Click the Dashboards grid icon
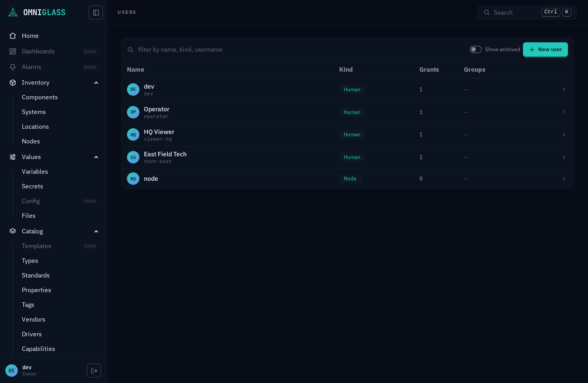Image resolution: width=588 pixels, height=383 pixels. (13, 51)
